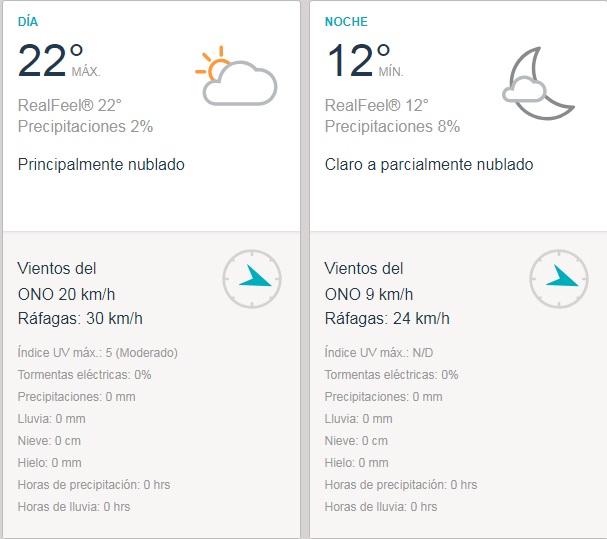Image resolution: width=607 pixels, height=539 pixels.
Task: Click the Principalmente nublado description
Action: pyautogui.click(x=101, y=165)
